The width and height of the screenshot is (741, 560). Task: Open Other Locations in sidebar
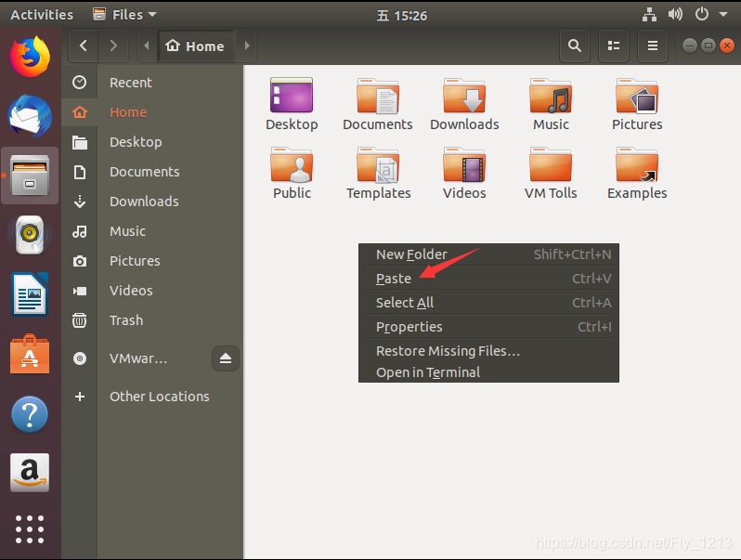point(152,397)
